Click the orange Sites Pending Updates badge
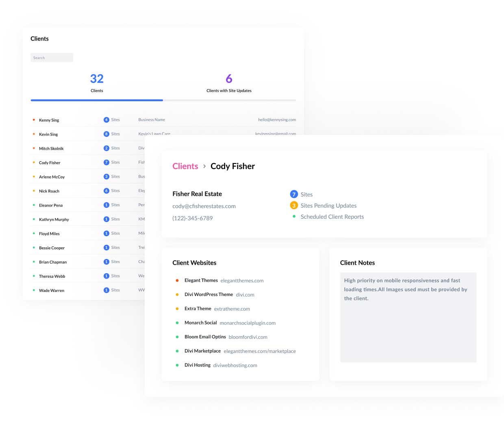 294,205
